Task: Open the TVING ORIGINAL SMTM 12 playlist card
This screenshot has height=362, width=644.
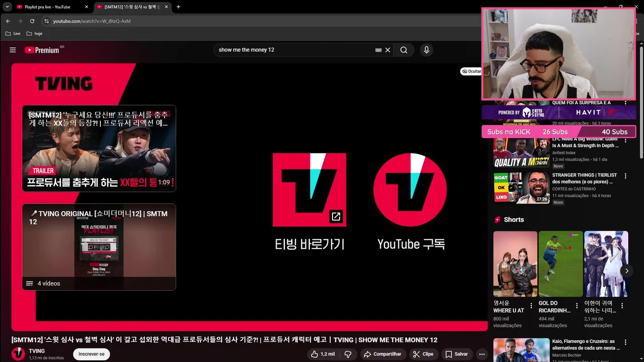Action: click(99, 247)
